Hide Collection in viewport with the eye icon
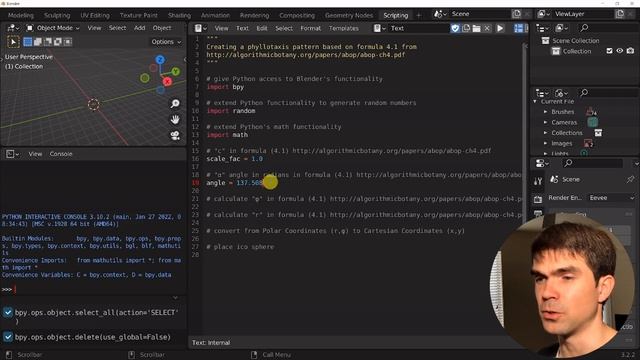640x360 pixels. coord(620,51)
